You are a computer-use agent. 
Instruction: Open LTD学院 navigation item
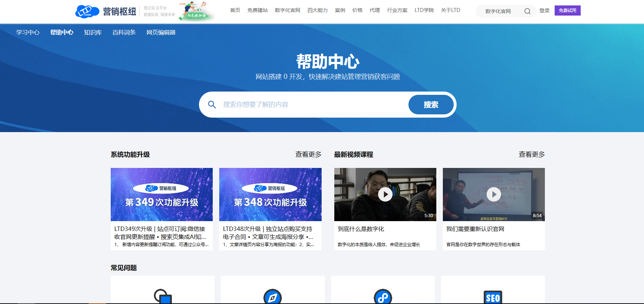click(424, 10)
